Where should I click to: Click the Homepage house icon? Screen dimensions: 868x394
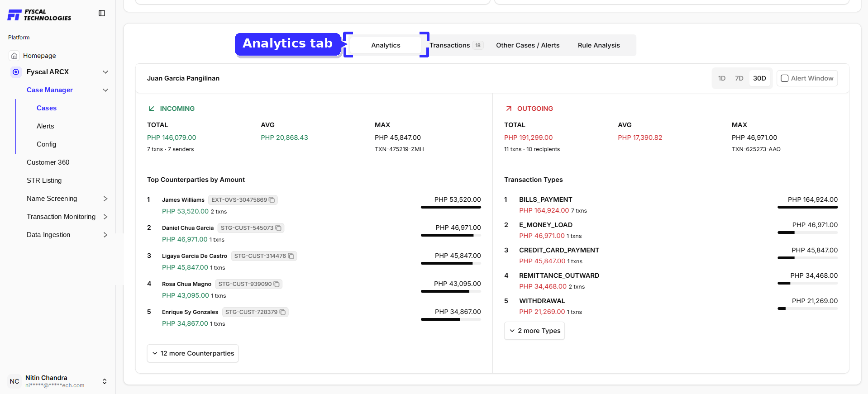[x=14, y=56]
